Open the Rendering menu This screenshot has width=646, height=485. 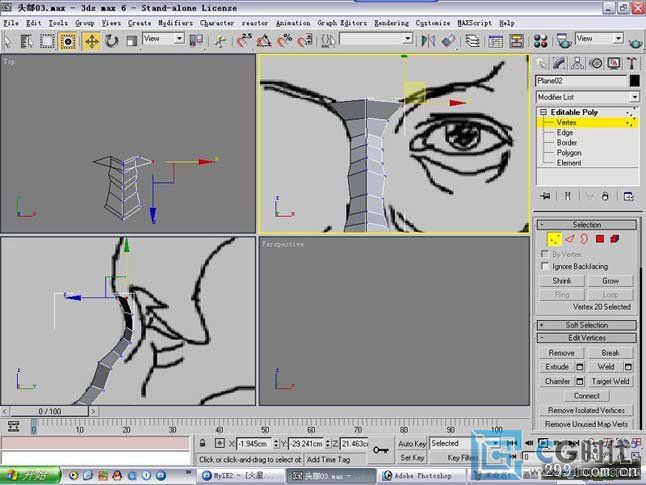click(x=392, y=23)
